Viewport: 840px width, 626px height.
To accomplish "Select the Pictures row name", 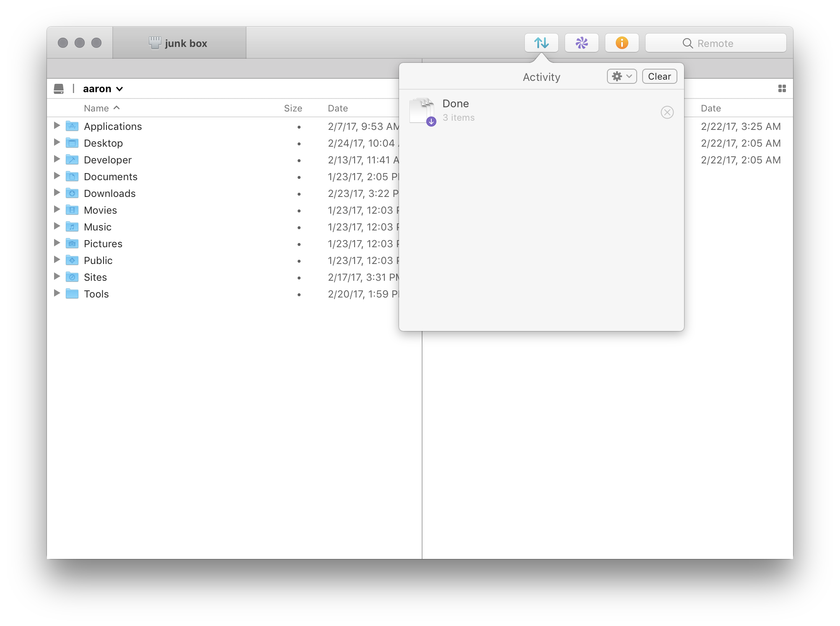I will point(103,243).
